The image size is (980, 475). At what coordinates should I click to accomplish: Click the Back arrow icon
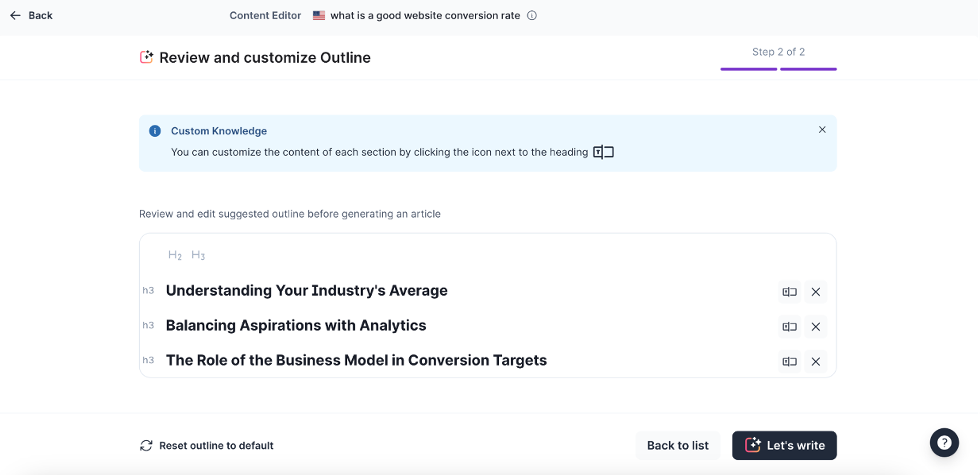(x=15, y=16)
